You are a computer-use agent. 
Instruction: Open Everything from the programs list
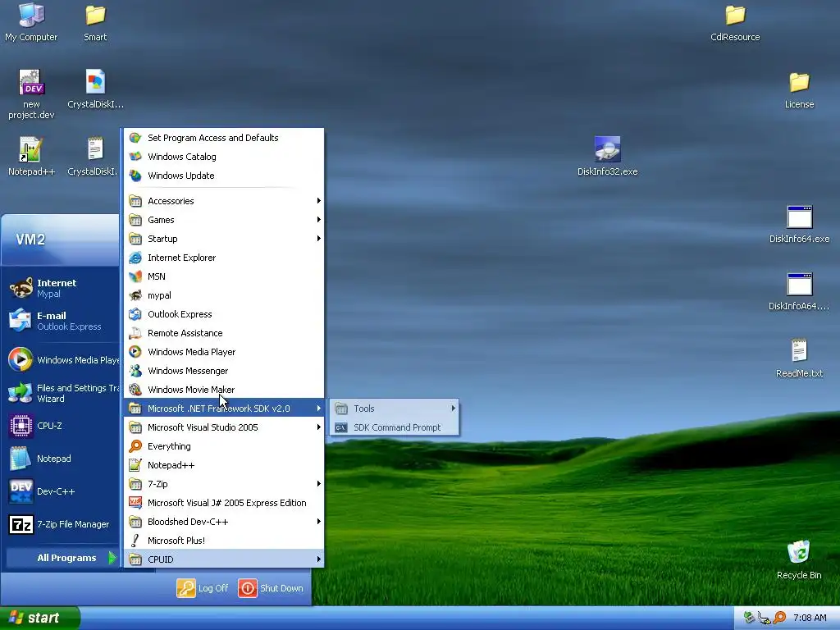pyautogui.click(x=224, y=445)
